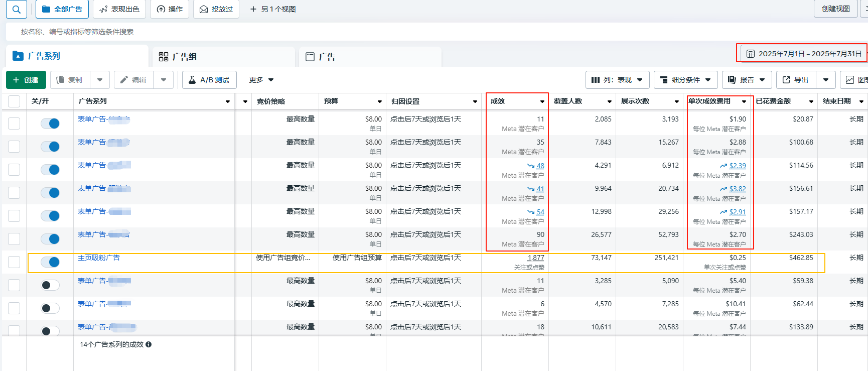The width and height of the screenshot is (868, 371).
Task: Click the arrow left of 竞价策略 header
Action: click(245, 101)
